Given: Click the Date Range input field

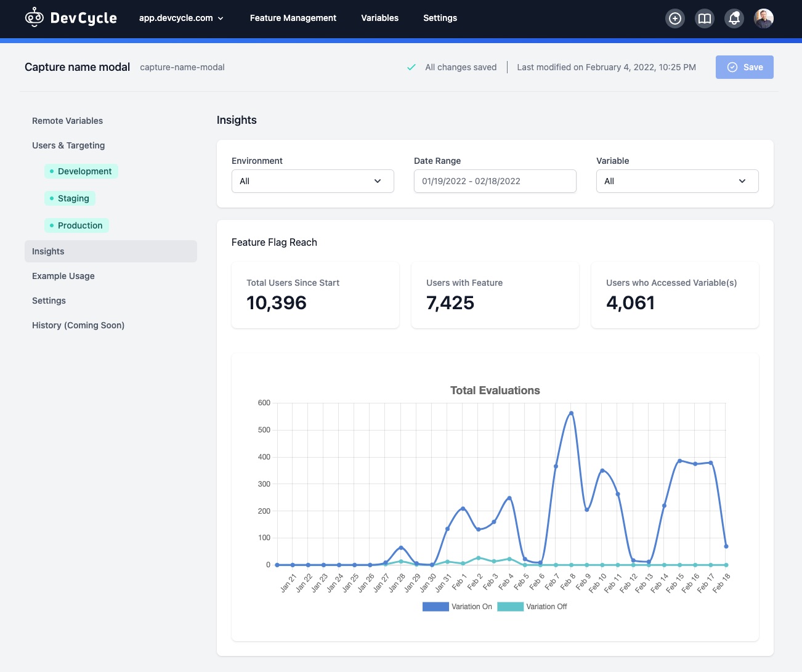Looking at the screenshot, I should click(x=495, y=181).
